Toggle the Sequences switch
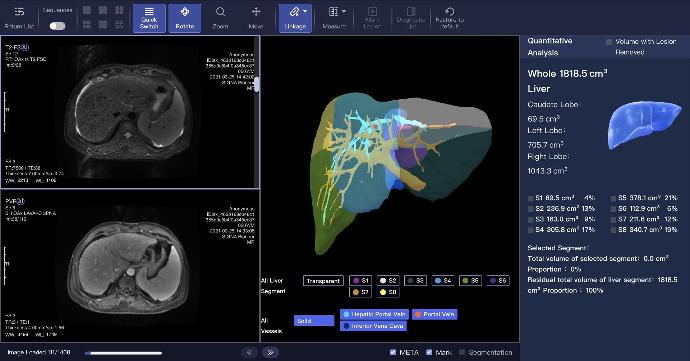This screenshot has height=361, width=690. (58, 26)
